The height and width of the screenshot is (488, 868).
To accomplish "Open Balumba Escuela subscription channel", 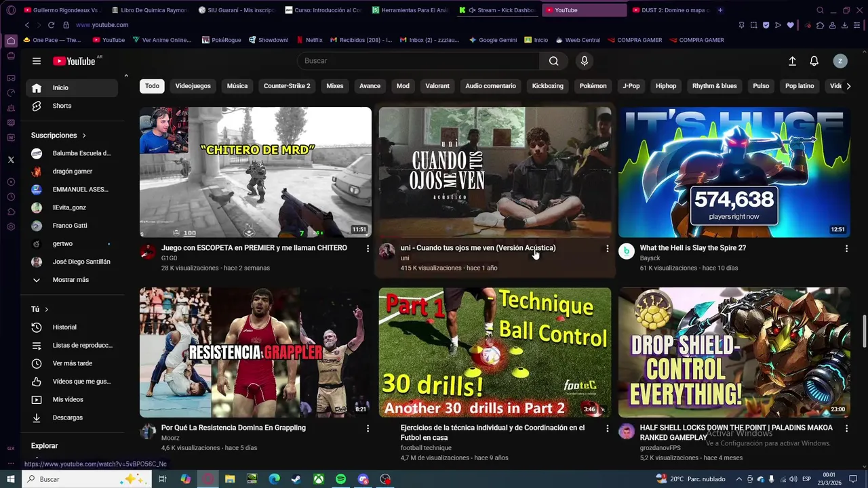I will pos(72,154).
